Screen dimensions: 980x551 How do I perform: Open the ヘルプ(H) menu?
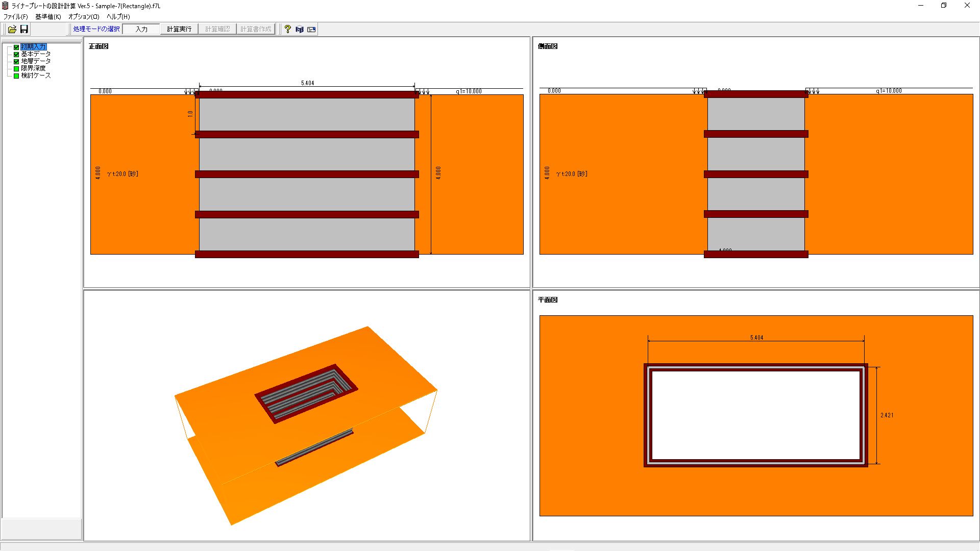[x=118, y=17]
